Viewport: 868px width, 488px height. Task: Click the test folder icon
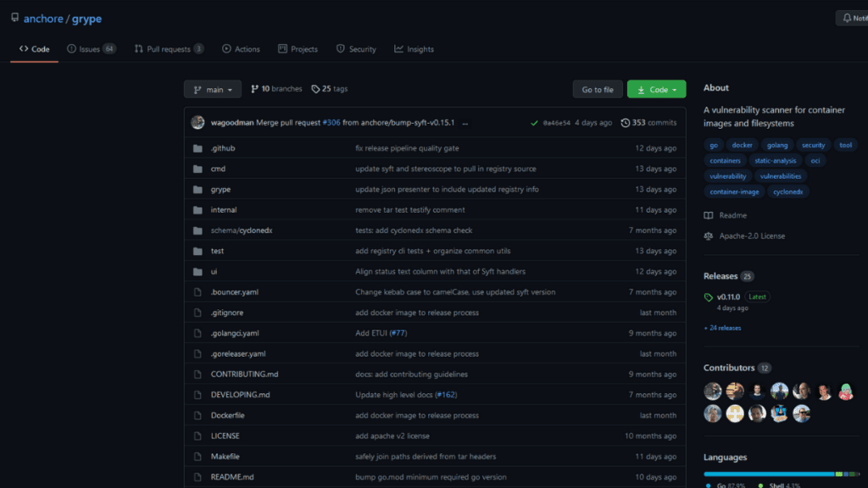pos(198,251)
